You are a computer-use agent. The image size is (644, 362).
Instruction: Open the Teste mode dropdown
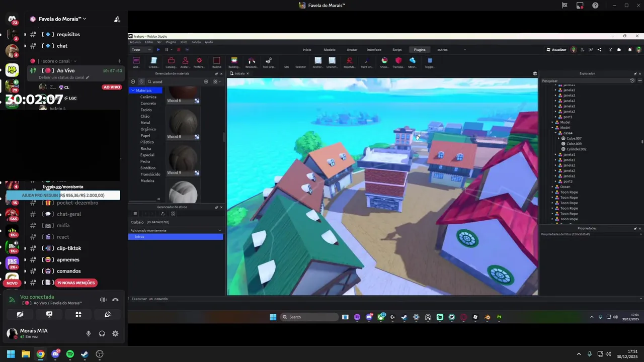pyautogui.click(x=141, y=50)
